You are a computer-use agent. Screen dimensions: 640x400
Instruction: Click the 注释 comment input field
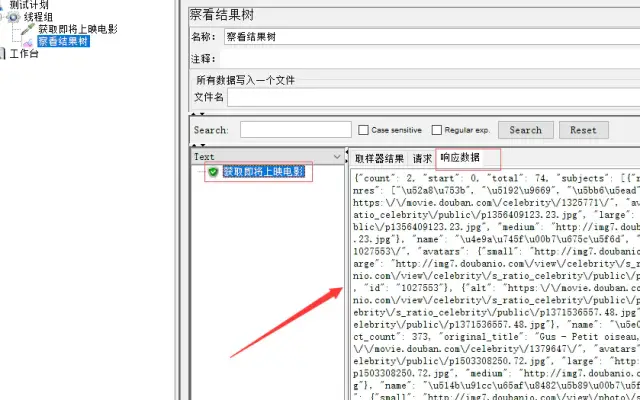[x=430, y=59]
